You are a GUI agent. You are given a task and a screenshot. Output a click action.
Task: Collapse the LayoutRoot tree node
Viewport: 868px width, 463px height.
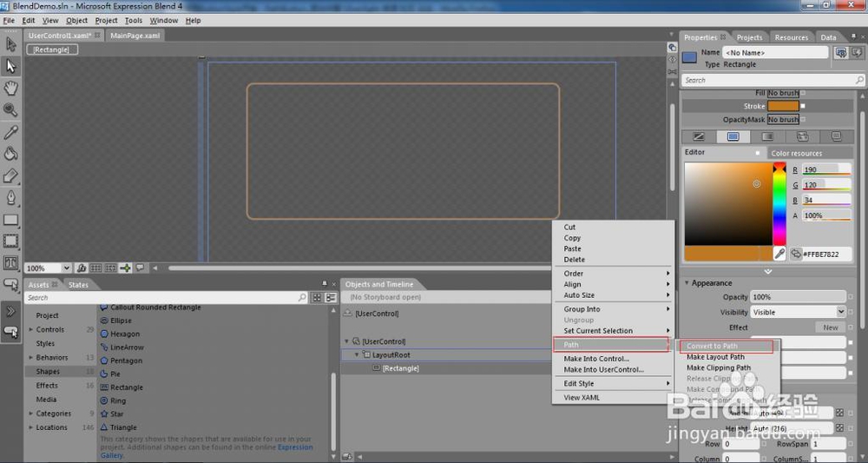[357, 355]
